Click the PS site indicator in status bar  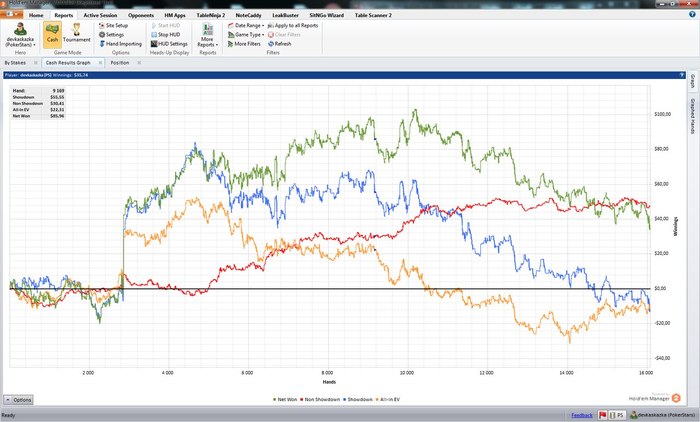click(x=617, y=415)
